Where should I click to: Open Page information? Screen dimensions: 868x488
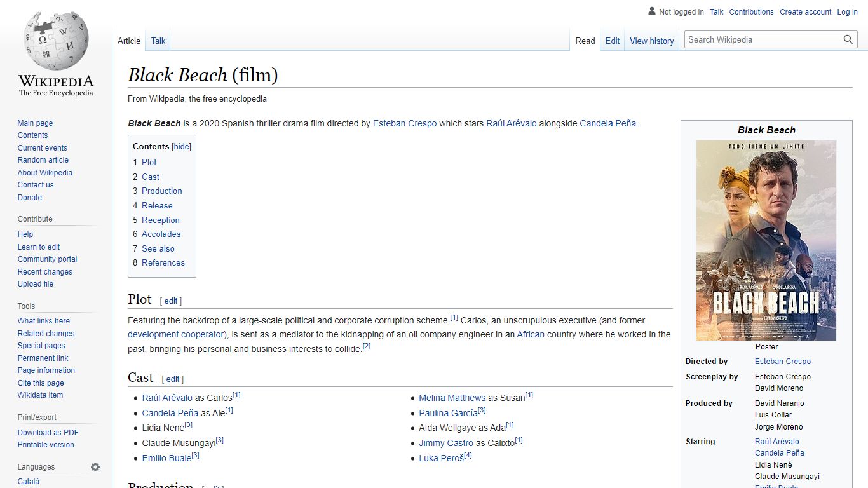pyautogui.click(x=46, y=370)
